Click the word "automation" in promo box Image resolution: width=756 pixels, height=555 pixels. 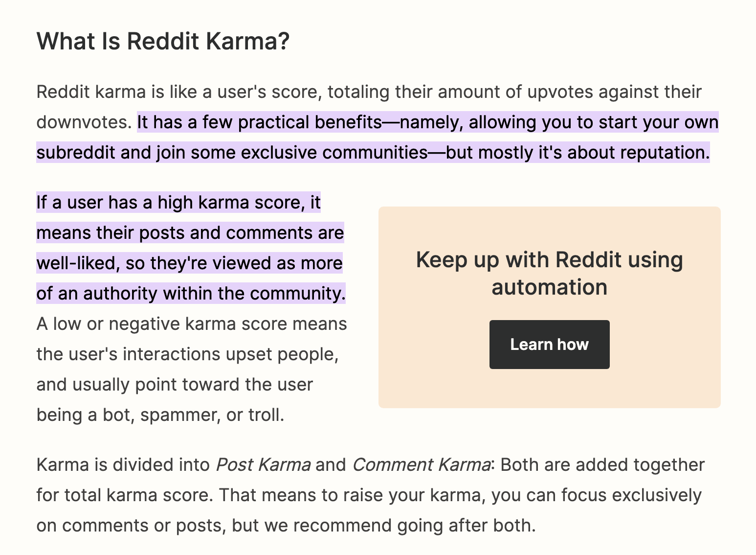point(549,287)
